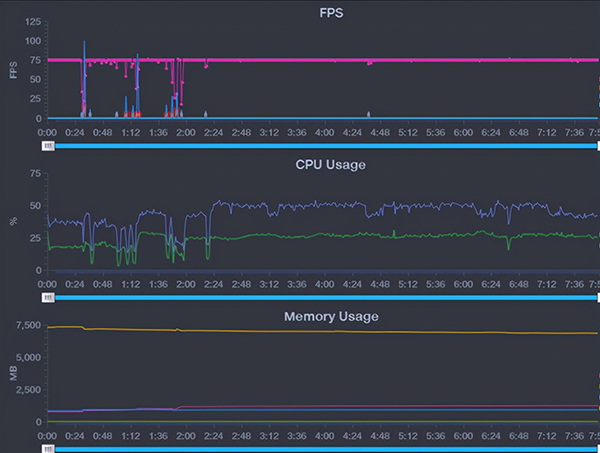The width and height of the screenshot is (600, 453).
Task: Click the green CPU dip near 6:48
Action: click(510, 245)
